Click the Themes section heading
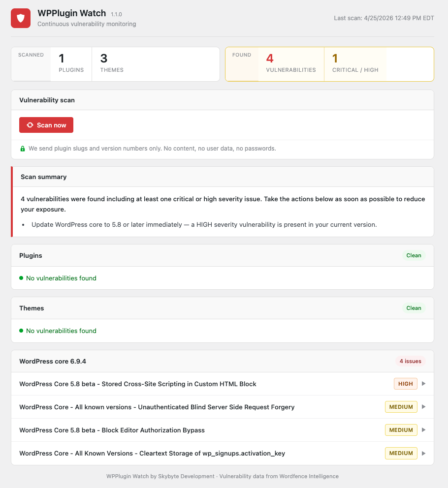 [32, 308]
